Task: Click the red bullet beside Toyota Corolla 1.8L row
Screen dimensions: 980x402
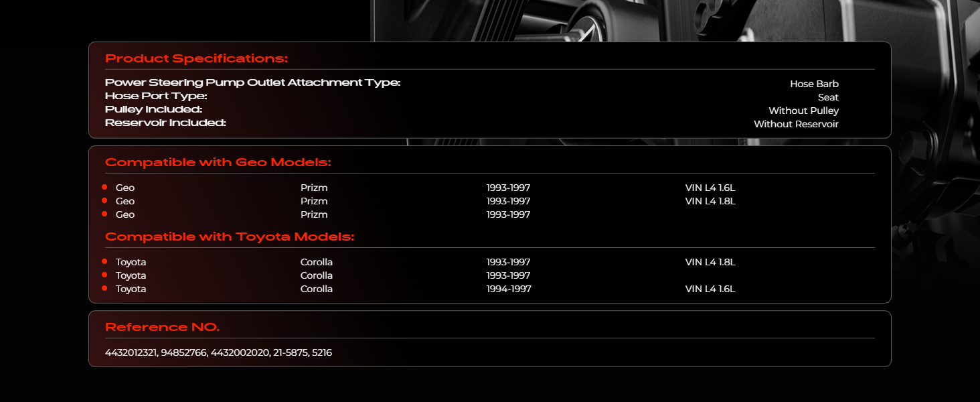Action: click(104, 261)
